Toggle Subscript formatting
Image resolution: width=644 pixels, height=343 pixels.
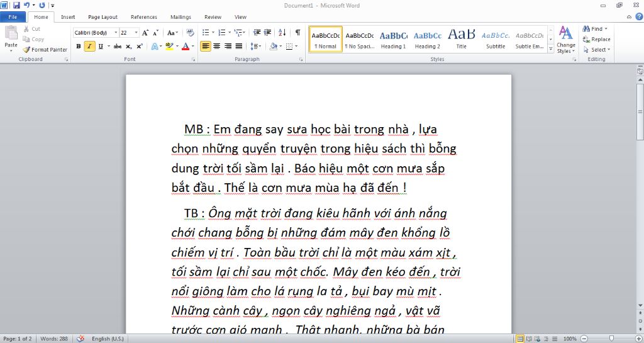pos(128,46)
